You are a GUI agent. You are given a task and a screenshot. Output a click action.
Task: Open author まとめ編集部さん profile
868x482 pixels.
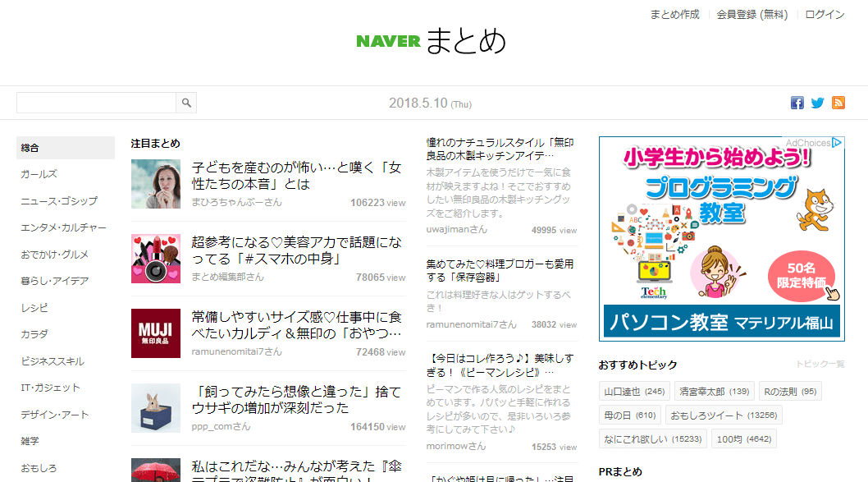(228, 277)
